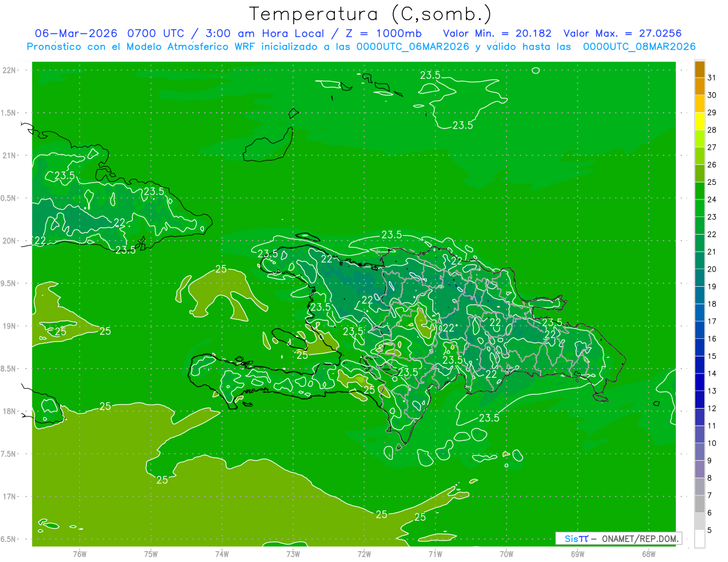Click the '0000UTC_08MAR2026' valid-until time
Viewport: 728px width, 562px height.
[x=639, y=47]
